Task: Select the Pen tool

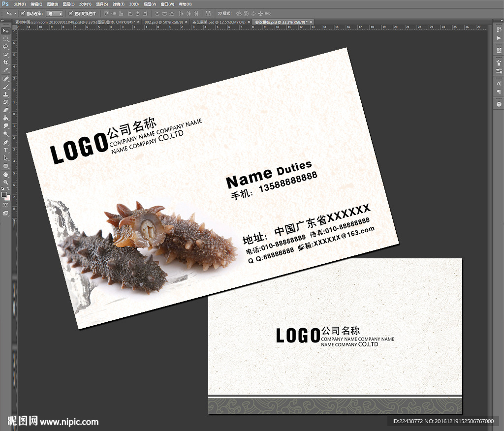Action: click(6, 142)
